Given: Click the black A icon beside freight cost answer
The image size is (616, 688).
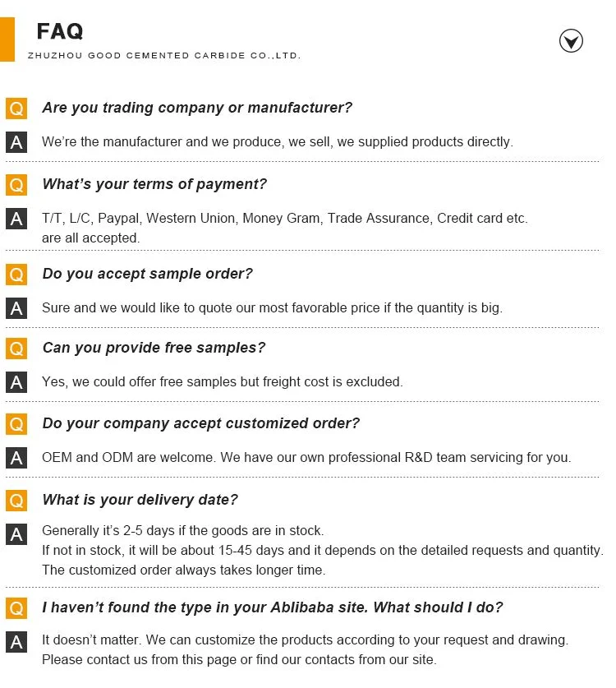Looking at the screenshot, I should click(16, 382).
